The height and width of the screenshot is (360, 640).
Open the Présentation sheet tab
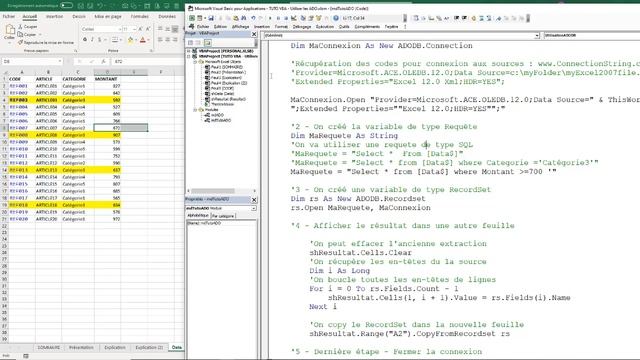pos(81,347)
